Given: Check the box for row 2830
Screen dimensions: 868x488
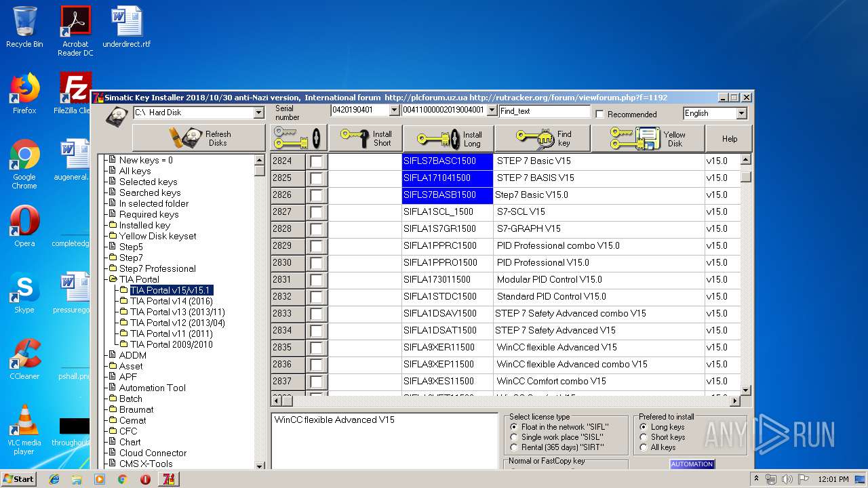Looking at the screenshot, I should [317, 263].
